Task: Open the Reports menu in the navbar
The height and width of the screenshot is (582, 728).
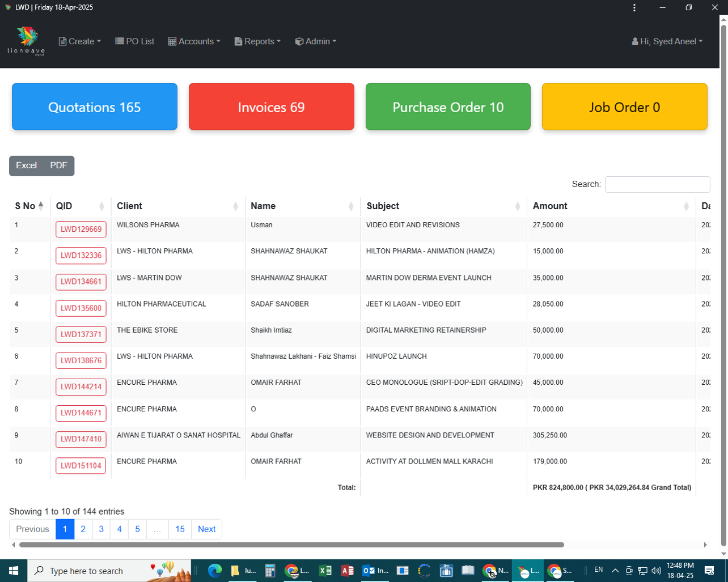Action: 258,41
